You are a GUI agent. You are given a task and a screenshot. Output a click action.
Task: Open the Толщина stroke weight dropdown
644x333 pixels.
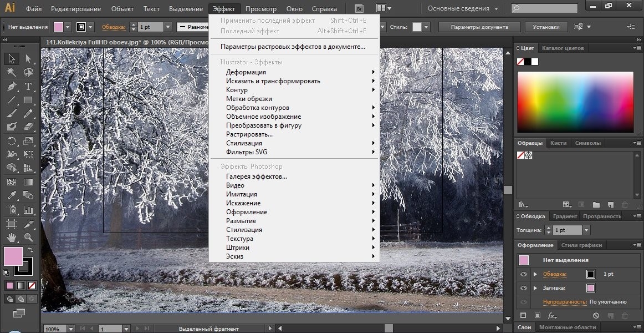click(586, 230)
